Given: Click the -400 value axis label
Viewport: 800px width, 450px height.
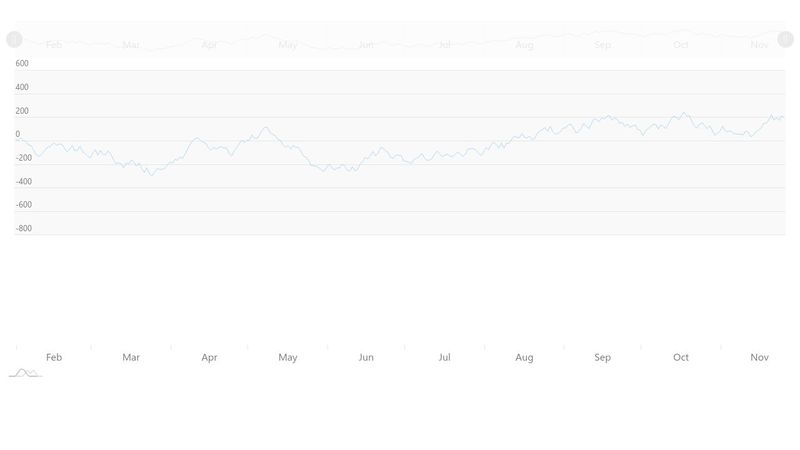Looking at the screenshot, I should pyautogui.click(x=24, y=182).
